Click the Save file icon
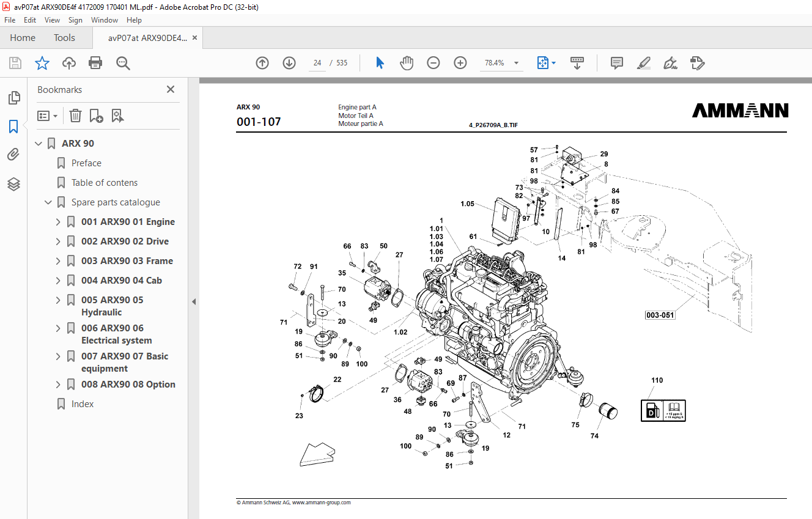Image resolution: width=812 pixels, height=519 pixels. pos(15,63)
